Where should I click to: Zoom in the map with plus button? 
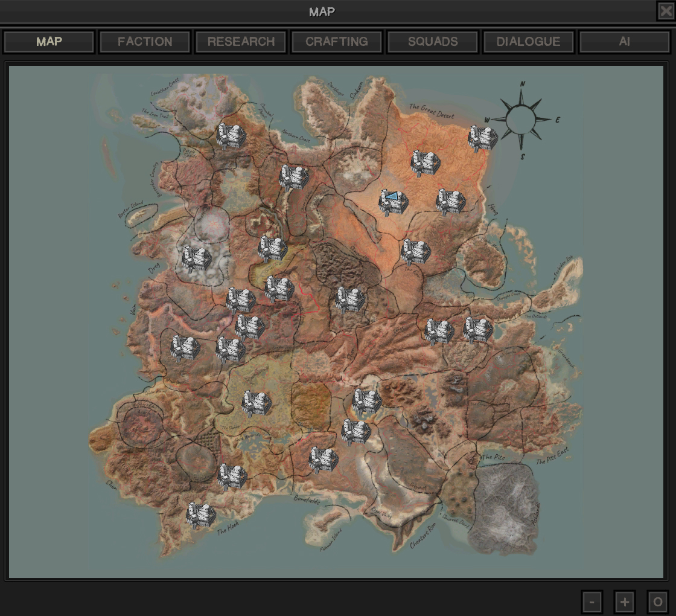coord(625,602)
